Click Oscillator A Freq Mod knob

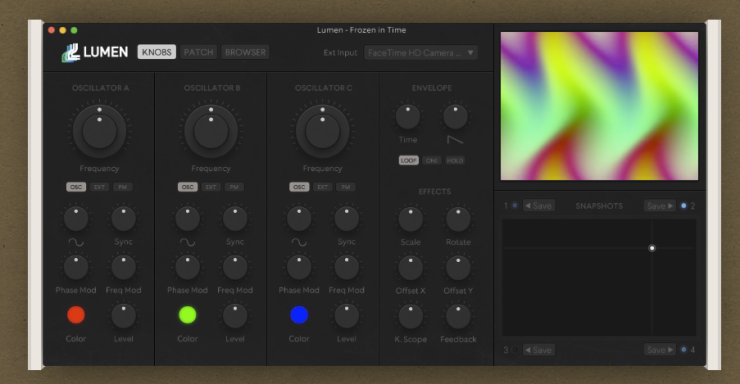coord(123,267)
